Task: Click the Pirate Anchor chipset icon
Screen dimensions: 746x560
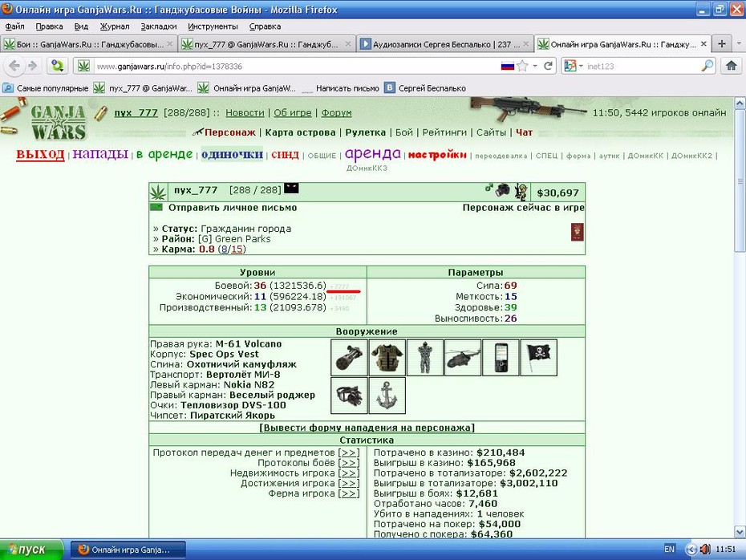Action: (x=387, y=396)
